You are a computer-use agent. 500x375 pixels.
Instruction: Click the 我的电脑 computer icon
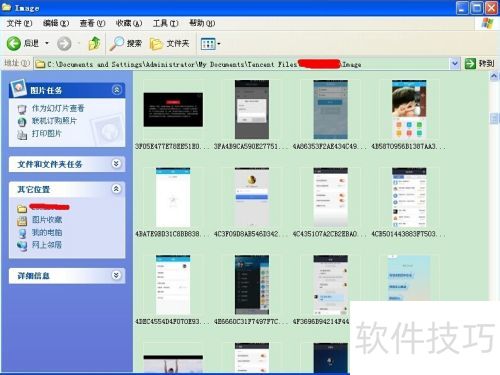pyautogui.click(x=22, y=233)
